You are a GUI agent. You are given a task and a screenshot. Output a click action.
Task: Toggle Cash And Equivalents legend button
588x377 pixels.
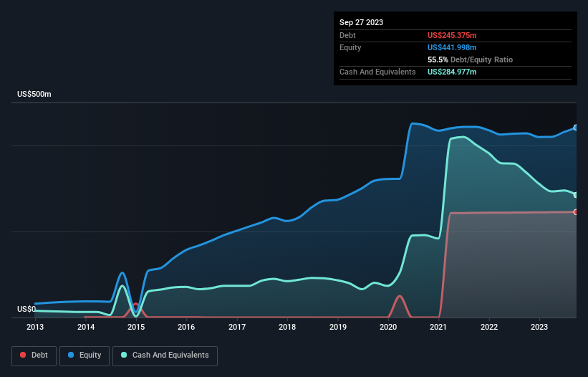165,355
